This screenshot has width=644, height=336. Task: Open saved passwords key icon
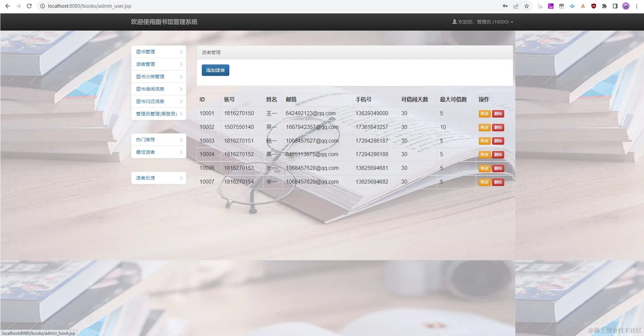click(505, 6)
